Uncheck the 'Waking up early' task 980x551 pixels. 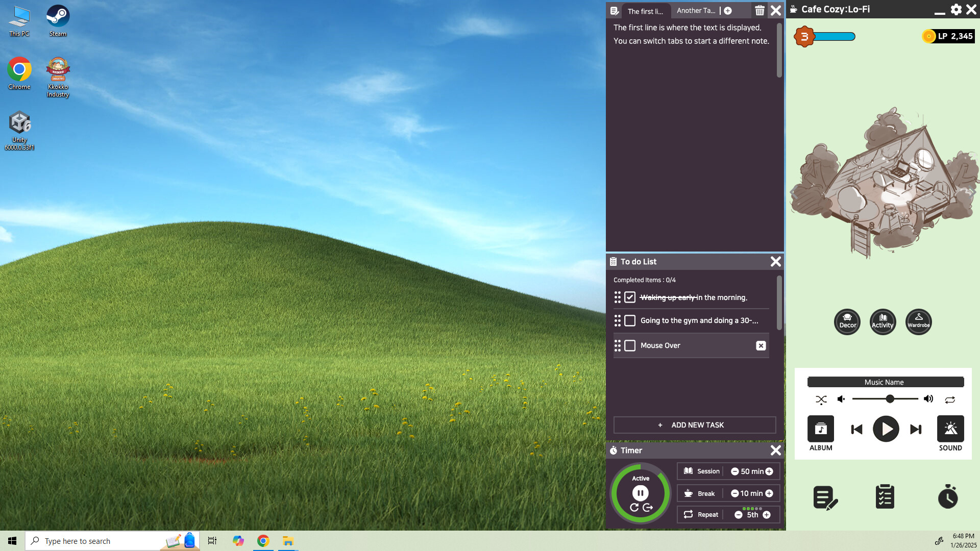(x=630, y=297)
